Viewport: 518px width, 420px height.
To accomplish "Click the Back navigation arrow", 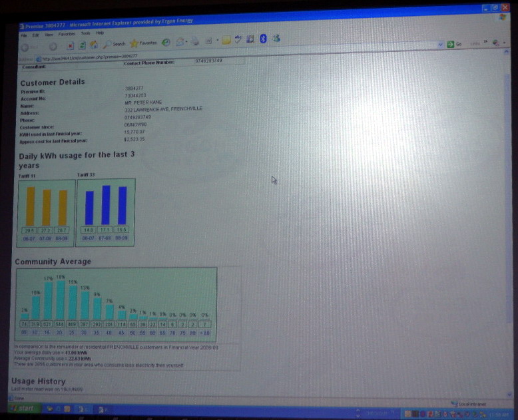I will [x=26, y=47].
